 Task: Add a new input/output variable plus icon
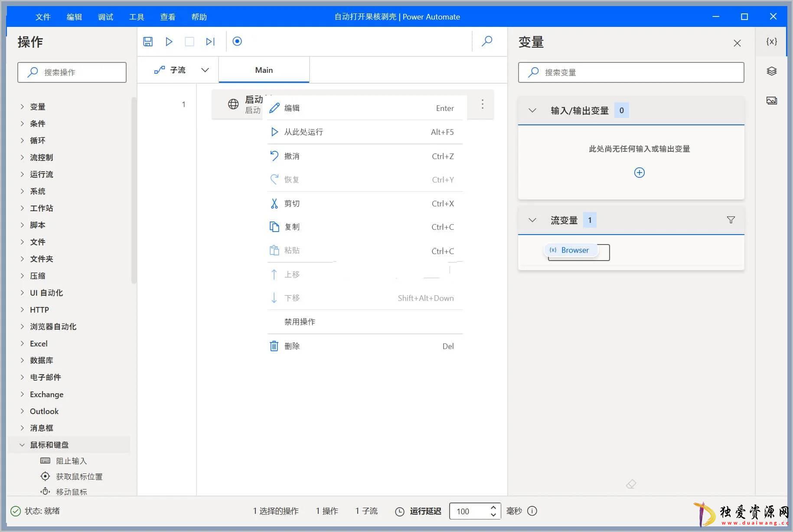(639, 173)
